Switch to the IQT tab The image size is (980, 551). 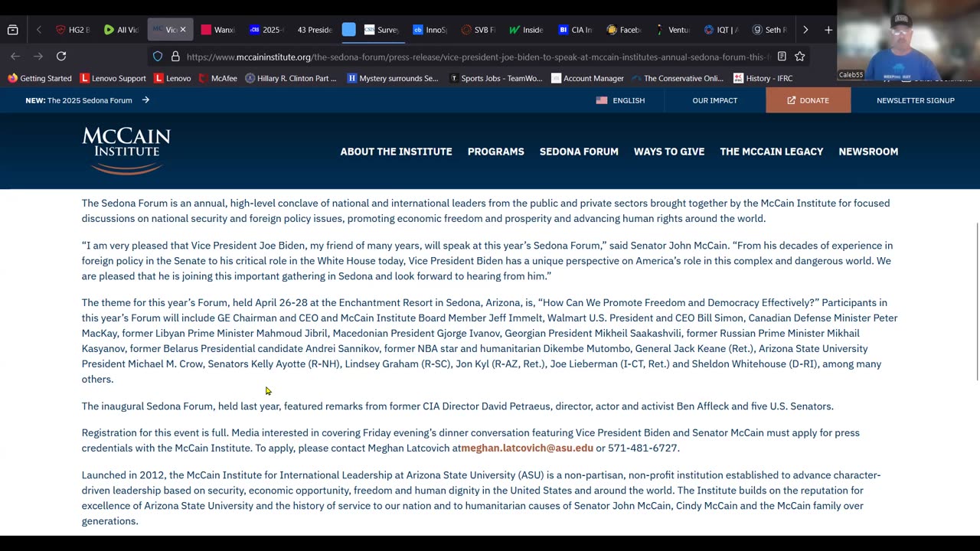[720, 30]
